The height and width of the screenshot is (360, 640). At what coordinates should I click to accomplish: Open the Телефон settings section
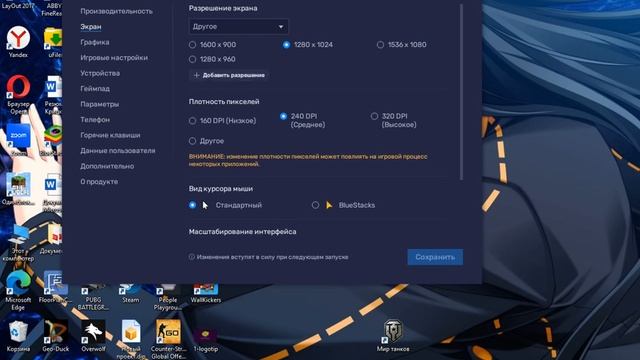tap(95, 120)
